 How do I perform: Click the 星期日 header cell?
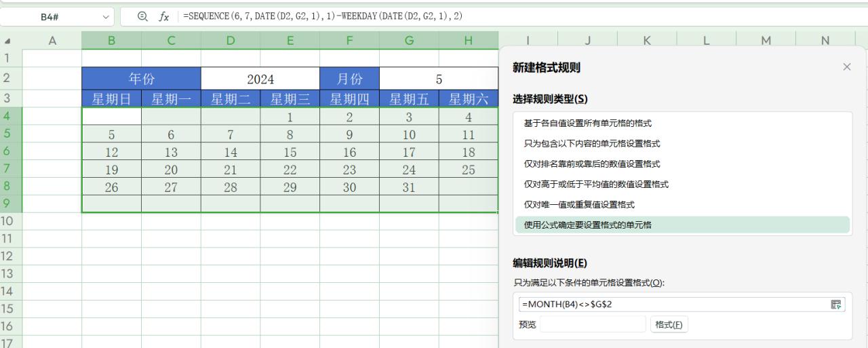coord(111,100)
